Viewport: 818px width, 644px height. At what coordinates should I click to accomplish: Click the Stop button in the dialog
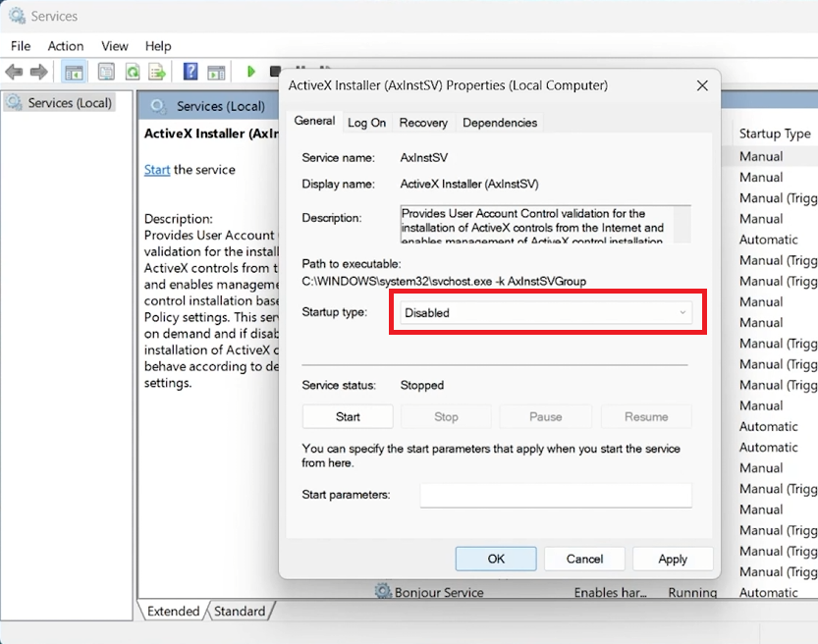coord(446,416)
